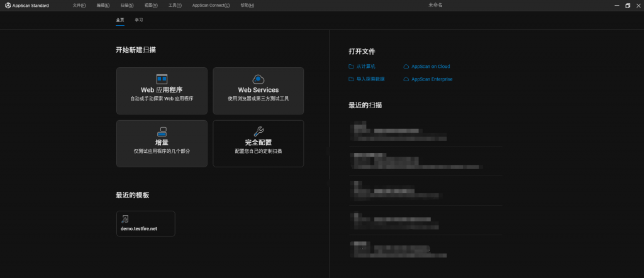Open the 编辑(E) menu
The image size is (644, 278).
tap(103, 5)
